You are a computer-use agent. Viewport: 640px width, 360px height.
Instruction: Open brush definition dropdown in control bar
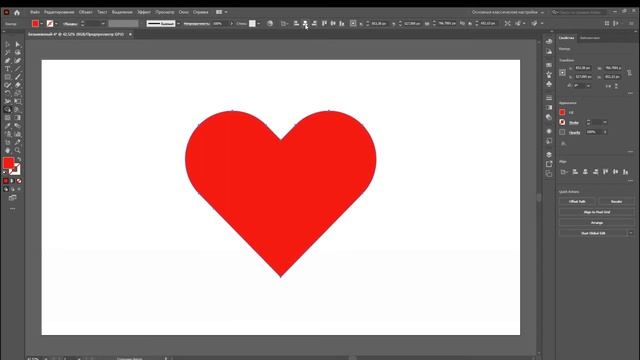pos(178,24)
